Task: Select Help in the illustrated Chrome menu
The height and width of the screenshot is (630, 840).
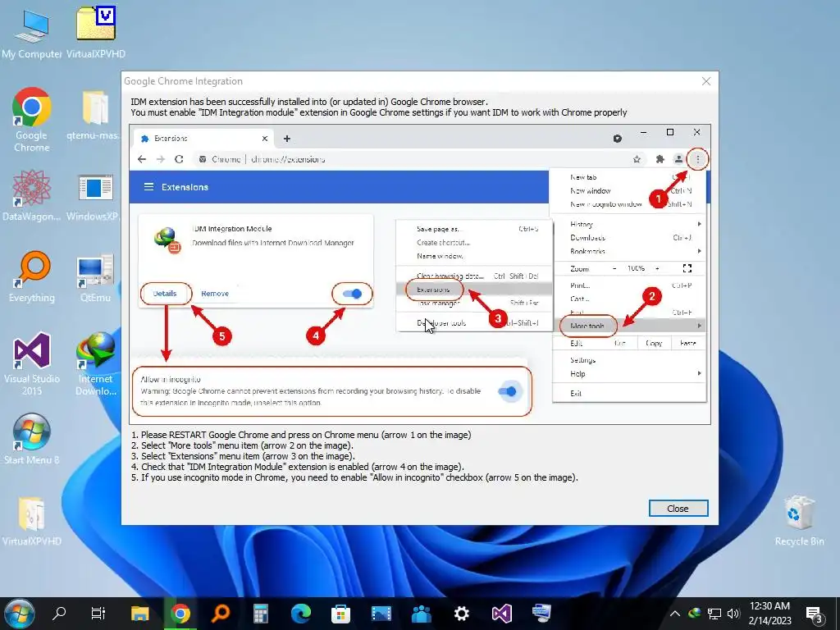Action: pyautogui.click(x=577, y=374)
